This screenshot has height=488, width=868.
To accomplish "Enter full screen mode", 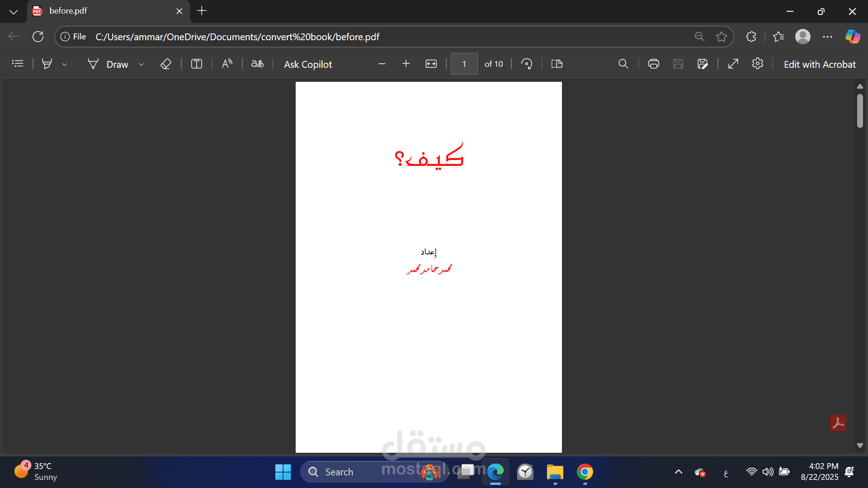I will [x=733, y=64].
